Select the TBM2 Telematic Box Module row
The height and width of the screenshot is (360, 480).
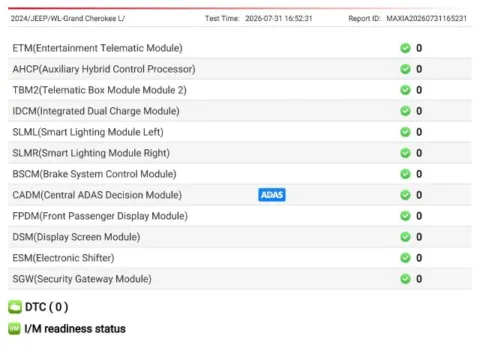pyautogui.click(x=240, y=90)
